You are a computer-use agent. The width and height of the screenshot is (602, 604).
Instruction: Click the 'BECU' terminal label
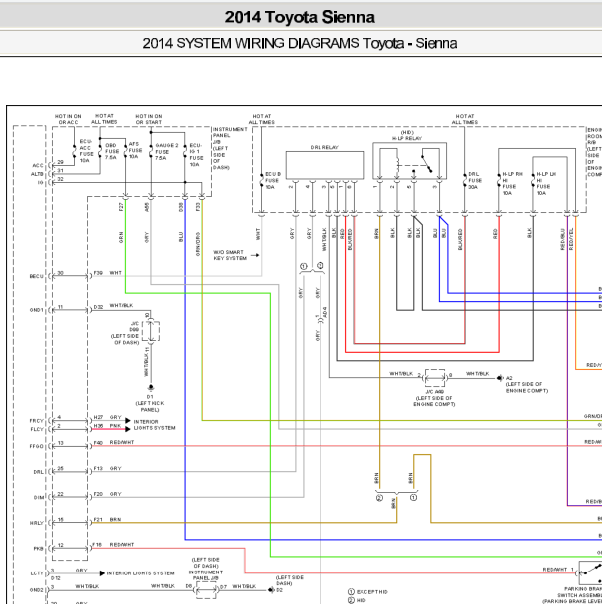click(37, 277)
